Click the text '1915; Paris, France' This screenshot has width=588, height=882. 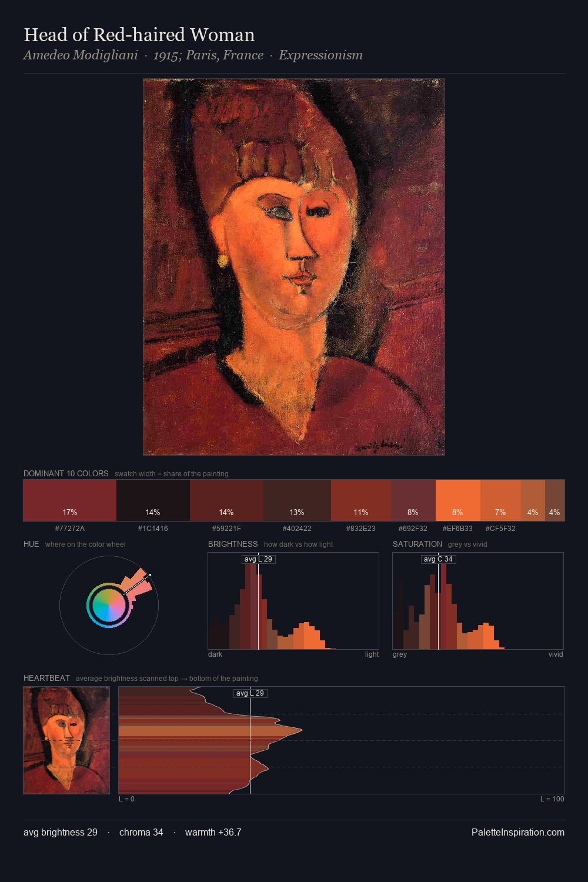point(208,55)
